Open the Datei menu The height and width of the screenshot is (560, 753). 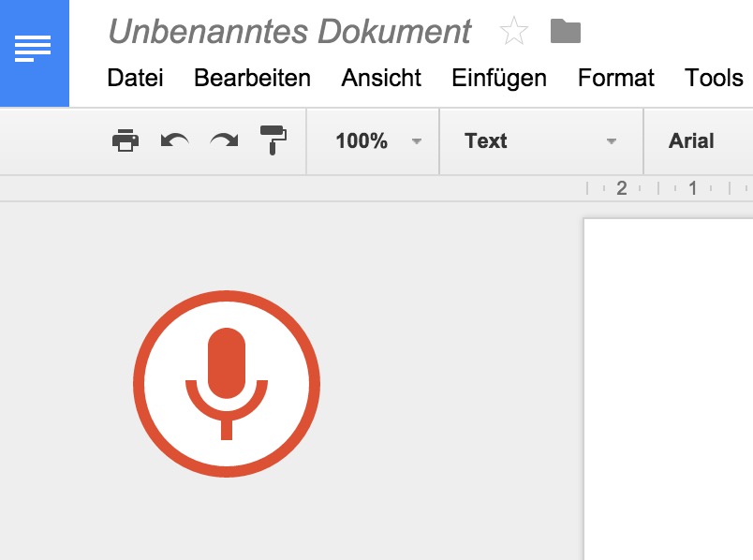[136, 78]
